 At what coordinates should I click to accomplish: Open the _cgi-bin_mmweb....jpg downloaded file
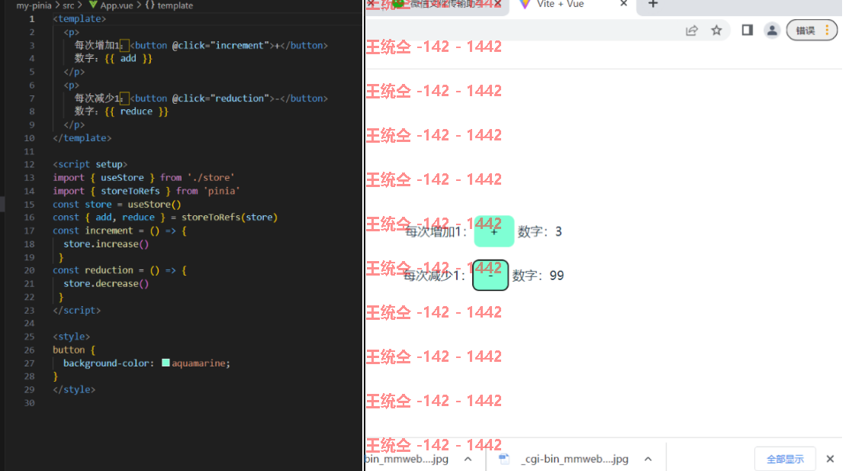(574, 459)
